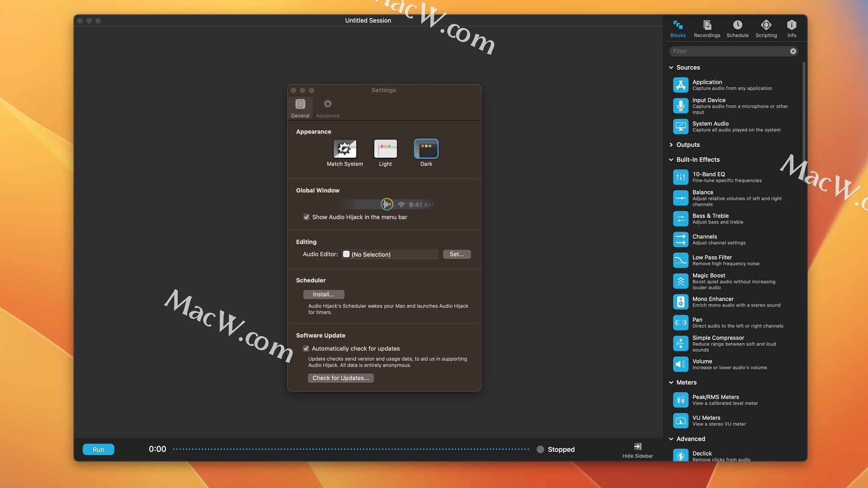
Task: Open the Info sidebar tab
Action: (x=792, y=29)
